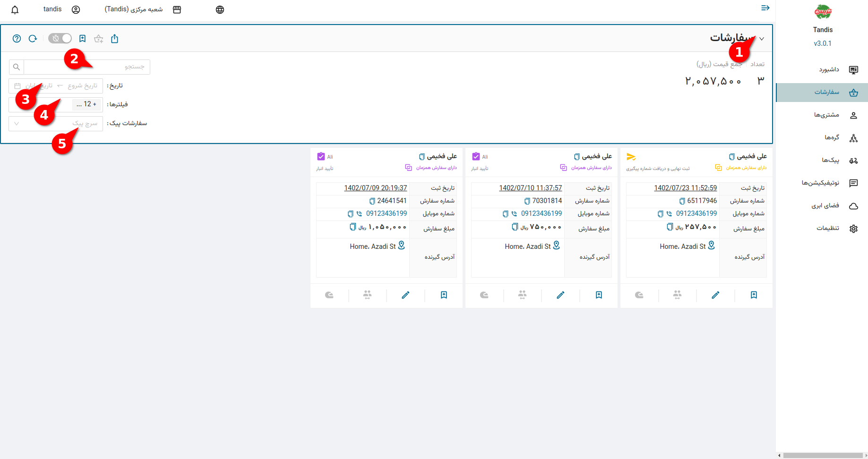Image resolution: width=868 pixels, height=459 pixels.
Task: Click the horizontal scrollbar at bottom right
Action: [x=822, y=455]
